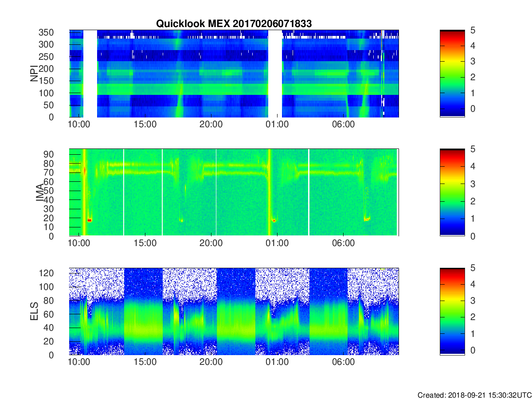
Task: Click the 20:00 time label under IMA panel
Action: tap(211, 244)
